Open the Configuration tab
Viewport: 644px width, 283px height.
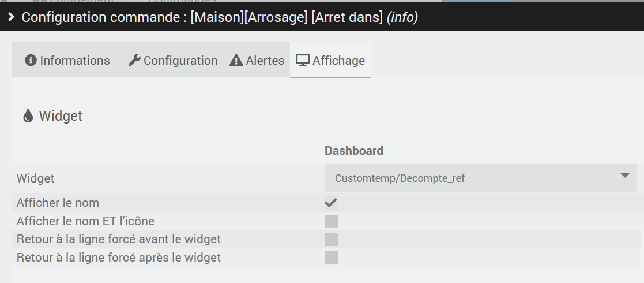pos(173,60)
